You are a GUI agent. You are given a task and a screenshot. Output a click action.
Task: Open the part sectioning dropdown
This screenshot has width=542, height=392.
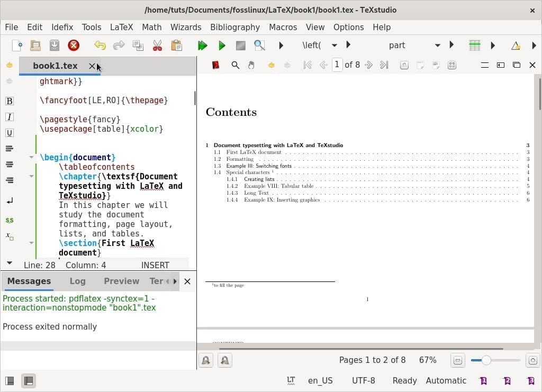tap(438, 45)
